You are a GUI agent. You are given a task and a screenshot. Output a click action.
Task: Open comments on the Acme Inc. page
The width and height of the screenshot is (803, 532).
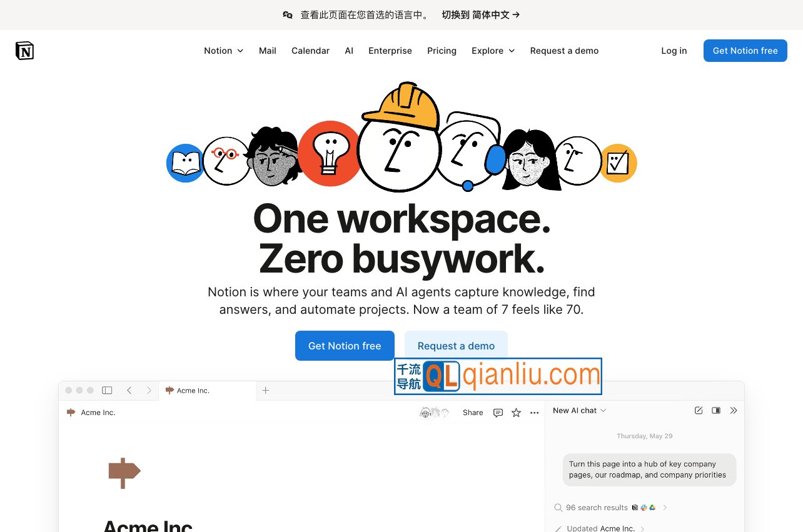click(x=498, y=413)
